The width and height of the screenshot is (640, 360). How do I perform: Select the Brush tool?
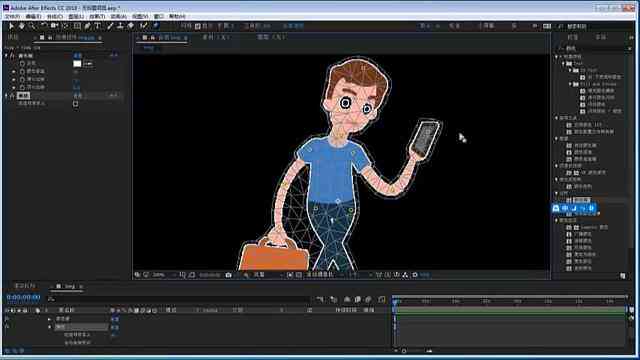pyautogui.click(x=110, y=26)
